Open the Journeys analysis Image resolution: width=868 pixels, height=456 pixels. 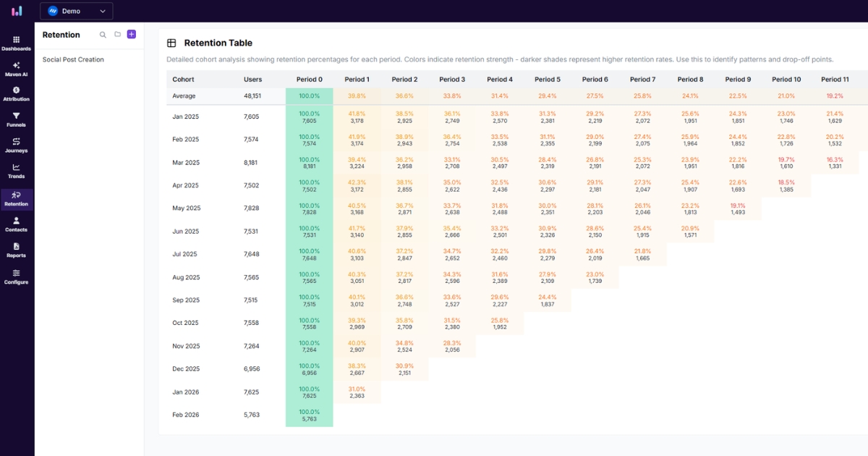(x=16, y=146)
